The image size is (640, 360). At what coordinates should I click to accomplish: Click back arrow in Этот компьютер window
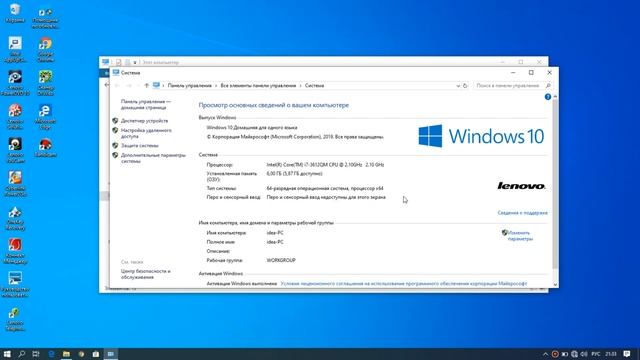coord(107,85)
